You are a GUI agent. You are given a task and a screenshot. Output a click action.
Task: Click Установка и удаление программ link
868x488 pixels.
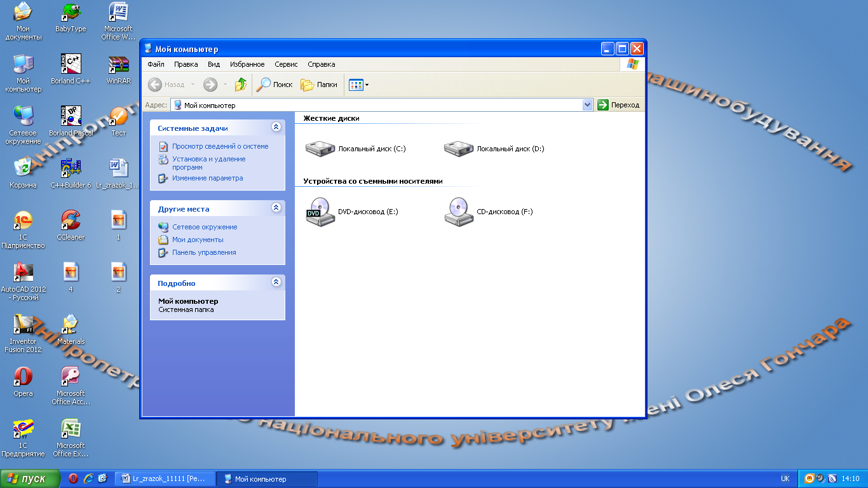pyautogui.click(x=208, y=163)
